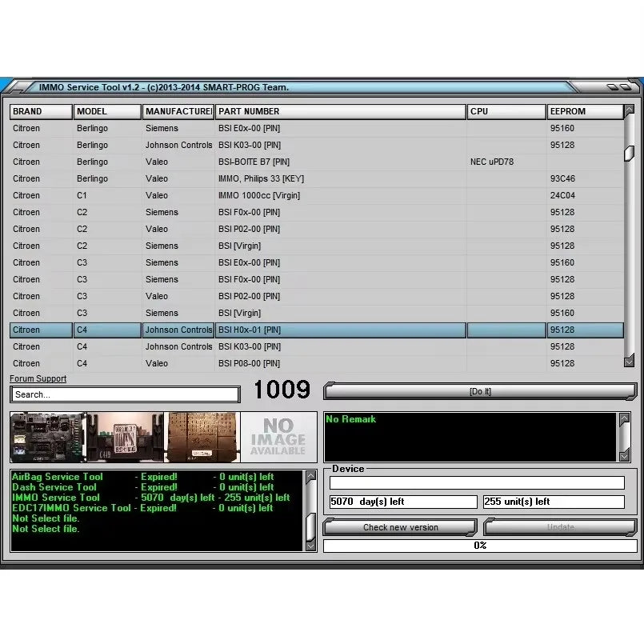Click the 5070 day(s) left field
The height and width of the screenshot is (644, 644).
pos(402,501)
